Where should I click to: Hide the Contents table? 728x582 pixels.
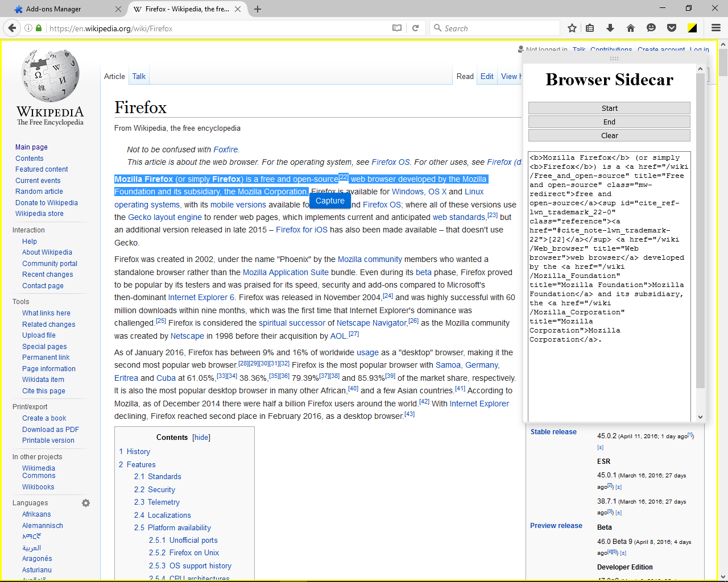[x=201, y=437]
